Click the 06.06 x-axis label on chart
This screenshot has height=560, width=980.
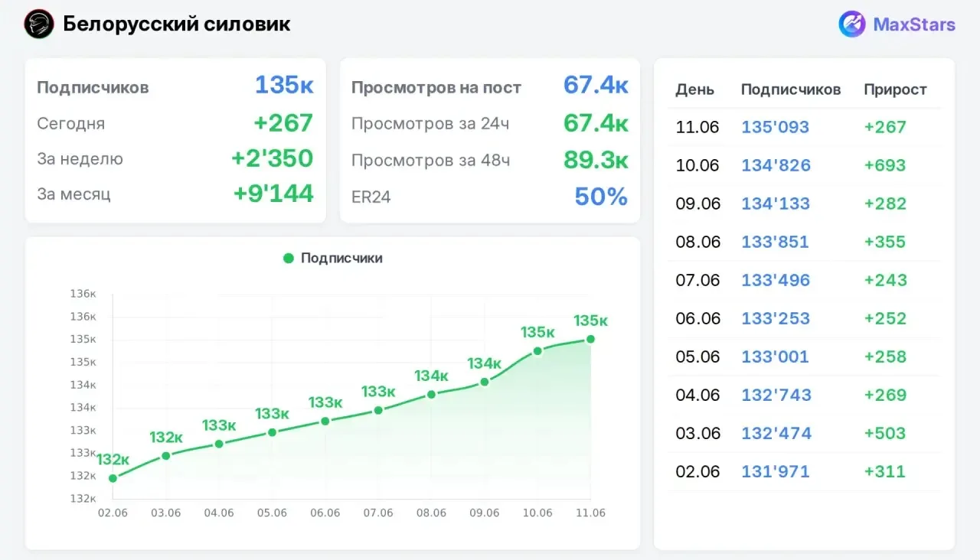[x=325, y=513]
